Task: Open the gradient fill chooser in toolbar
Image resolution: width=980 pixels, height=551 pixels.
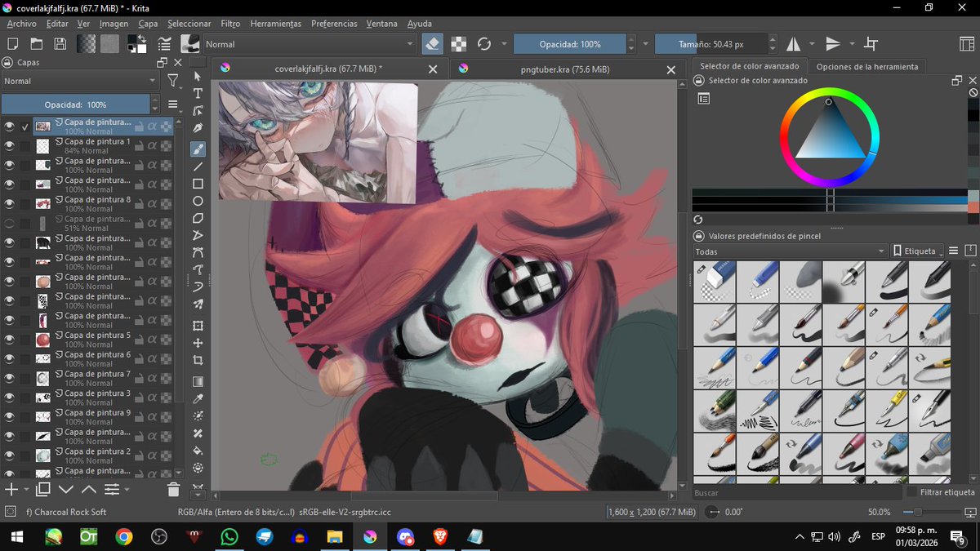Action: pyautogui.click(x=87, y=44)
